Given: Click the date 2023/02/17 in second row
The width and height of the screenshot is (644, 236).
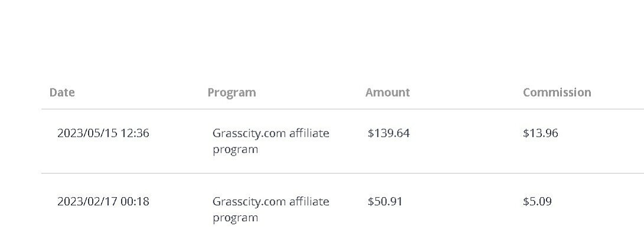Looking at the screenshot, I should click(87, 202).
